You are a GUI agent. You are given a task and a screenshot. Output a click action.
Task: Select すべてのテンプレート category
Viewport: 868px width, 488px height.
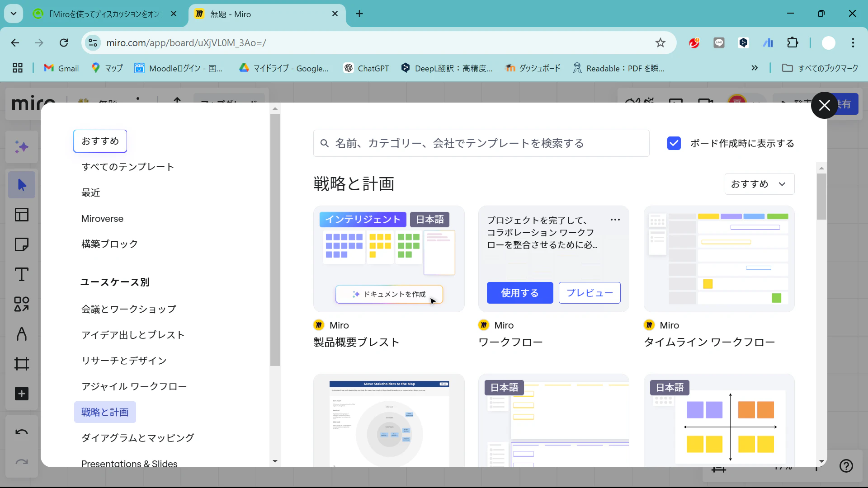127,167
